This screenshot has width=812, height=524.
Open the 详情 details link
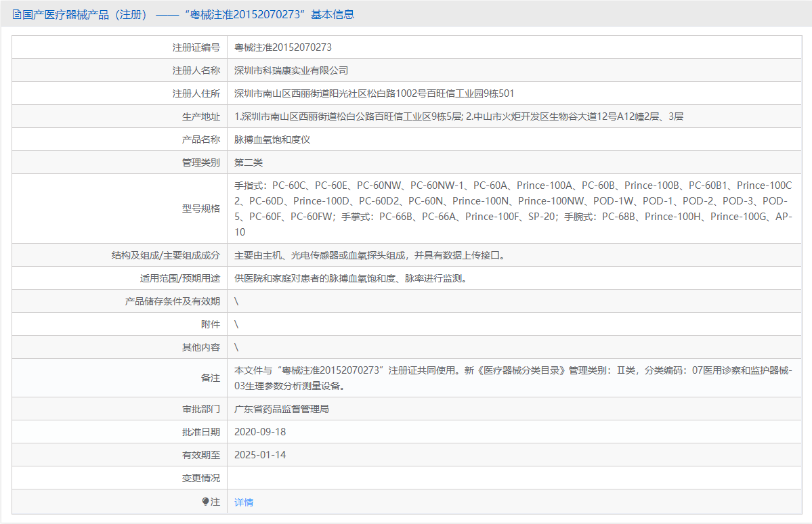tap(242, 502)
